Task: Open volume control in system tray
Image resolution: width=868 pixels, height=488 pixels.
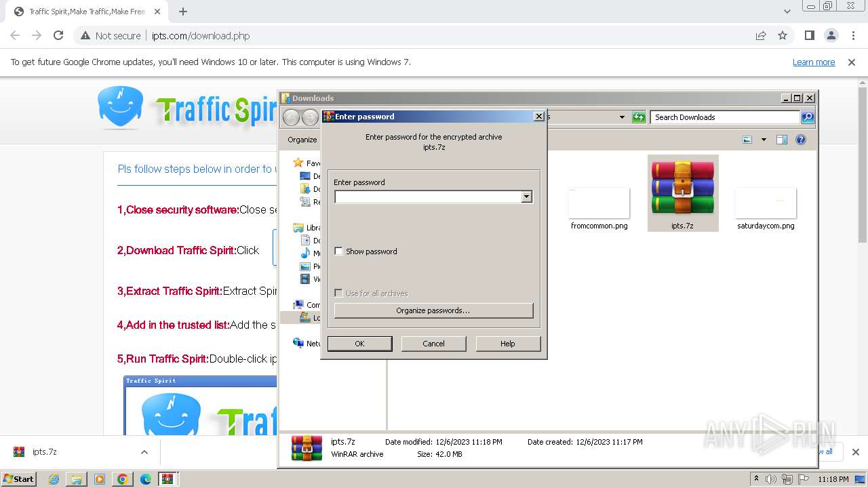Action: pos(771,479)
